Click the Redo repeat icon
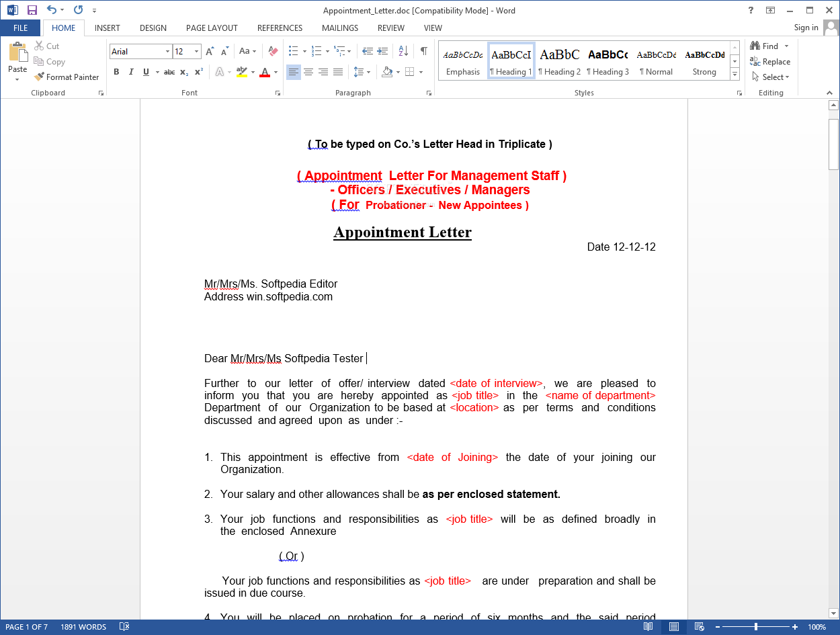Screen dimensions: 840x635 pyautogui.click(x=78, y=10)
